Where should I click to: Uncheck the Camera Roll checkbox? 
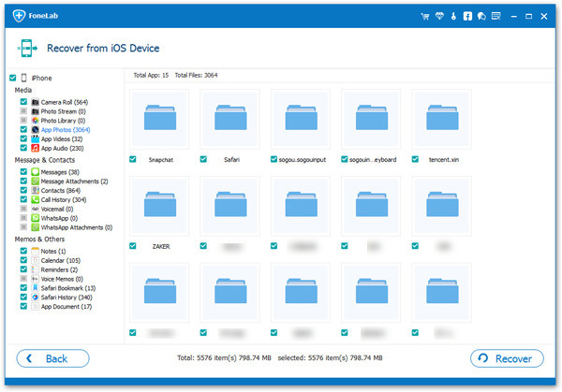(23, 102)
